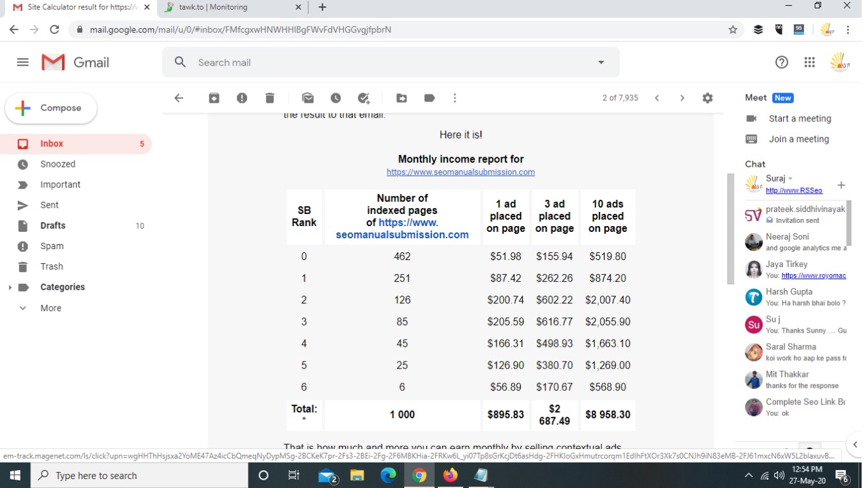Viewport: 868px width, 488px height.
Task: Open chat with Neeraj Soni
Action: pyautogui.click(x=795, y=242)
